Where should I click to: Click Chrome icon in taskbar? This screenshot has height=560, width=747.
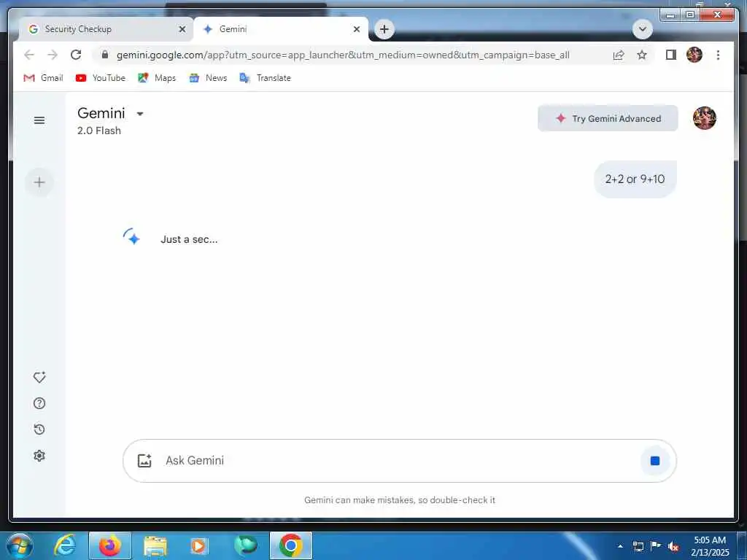click(291, 545)
